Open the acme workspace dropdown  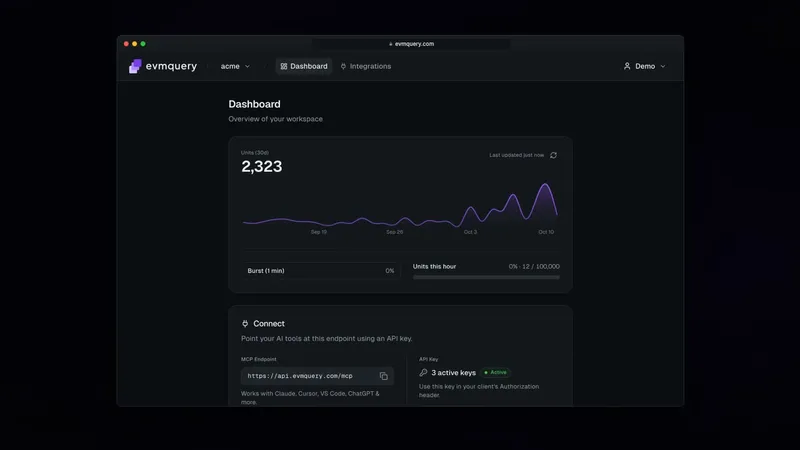tap(235, 66)
